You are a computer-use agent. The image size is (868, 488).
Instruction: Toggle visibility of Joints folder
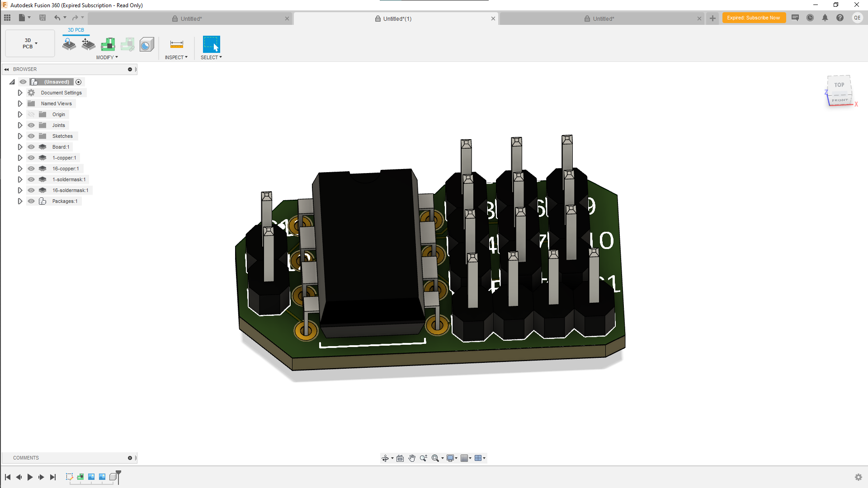point(31,125)
